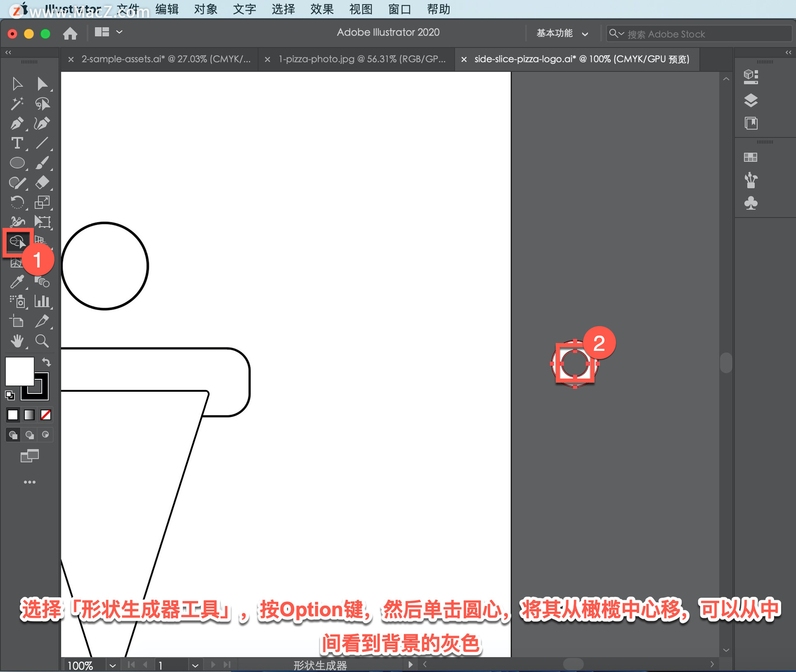Open the zoom level dropdown
This screenshot has height=672, width=796.
tap(112, 665)
